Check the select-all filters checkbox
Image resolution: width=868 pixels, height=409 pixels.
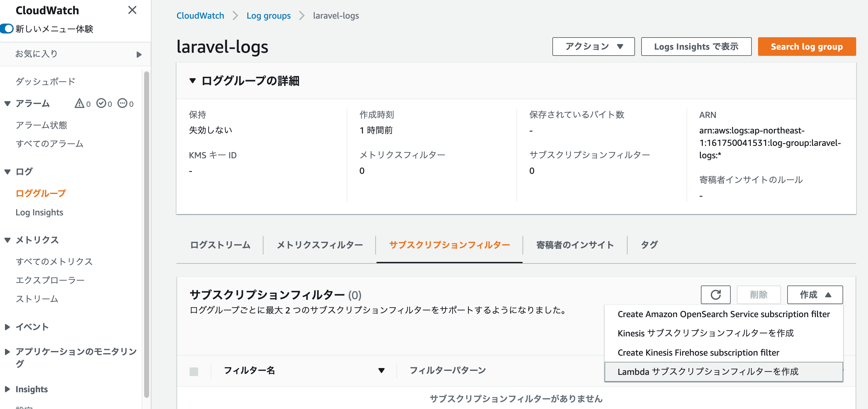pos(194,371)
